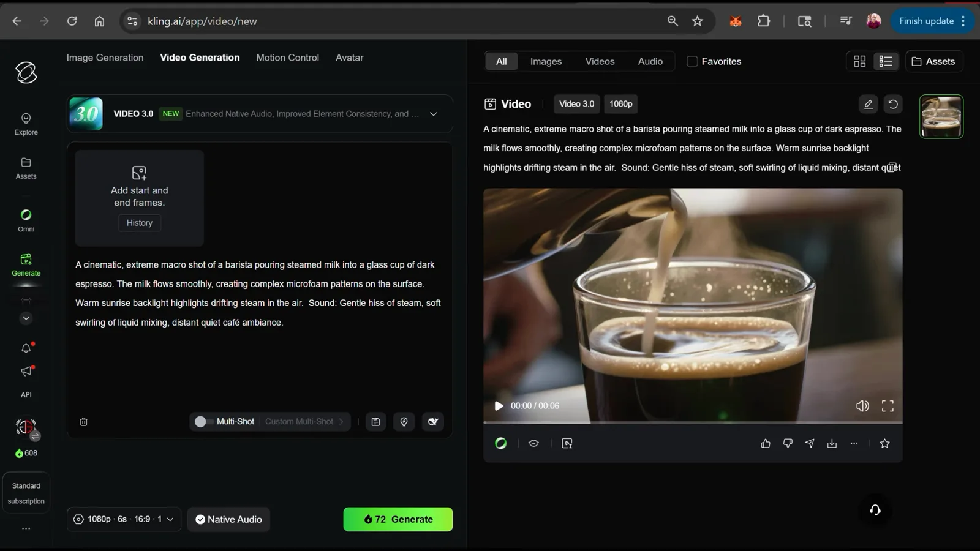The image size is (980, 551).
Task: Download the generated video
Action: pyautogui.click(x=832, y=443)
